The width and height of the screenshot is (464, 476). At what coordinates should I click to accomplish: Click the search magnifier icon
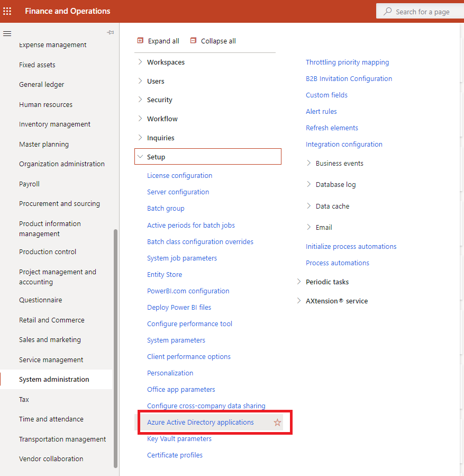pos(387,12)
